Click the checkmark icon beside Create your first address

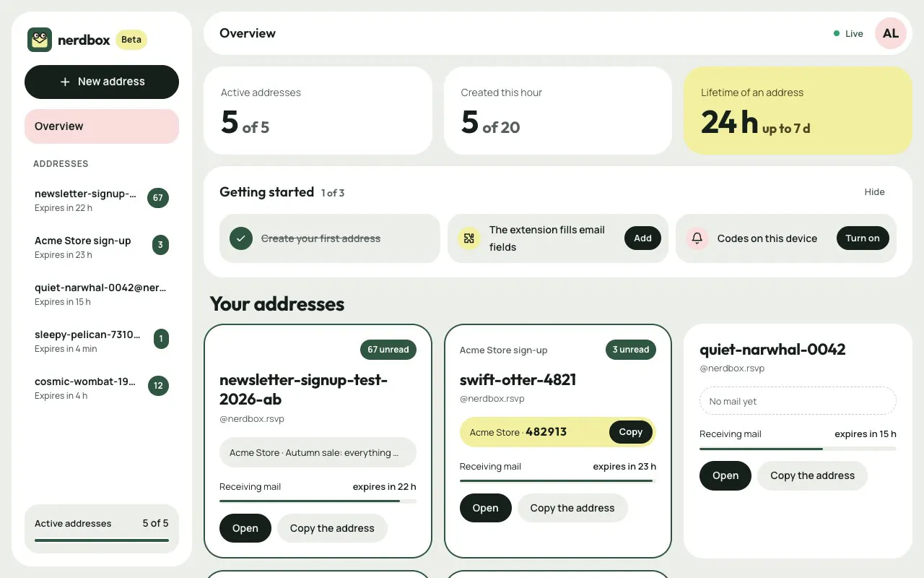[241, 238]
